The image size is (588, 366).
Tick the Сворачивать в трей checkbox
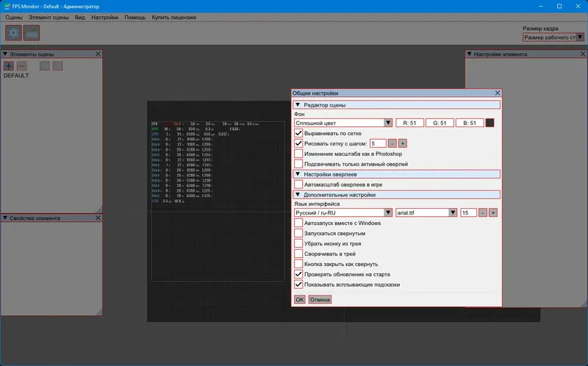coord(298,253)
